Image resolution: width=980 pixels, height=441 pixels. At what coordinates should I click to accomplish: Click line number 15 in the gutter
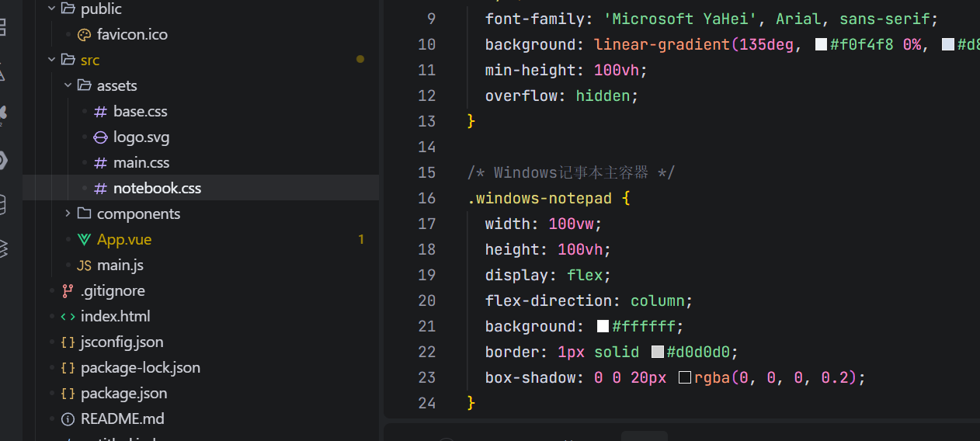click(426, 172)
